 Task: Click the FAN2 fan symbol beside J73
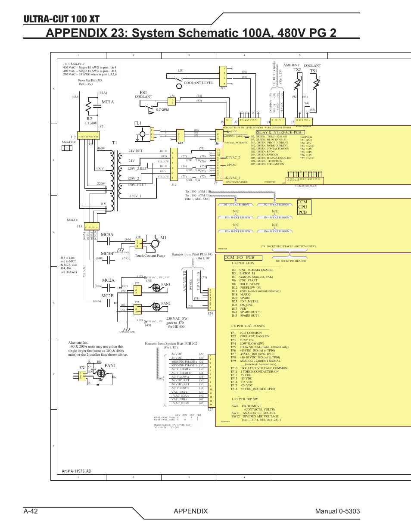pyautogui.click(x=157, y=307)
